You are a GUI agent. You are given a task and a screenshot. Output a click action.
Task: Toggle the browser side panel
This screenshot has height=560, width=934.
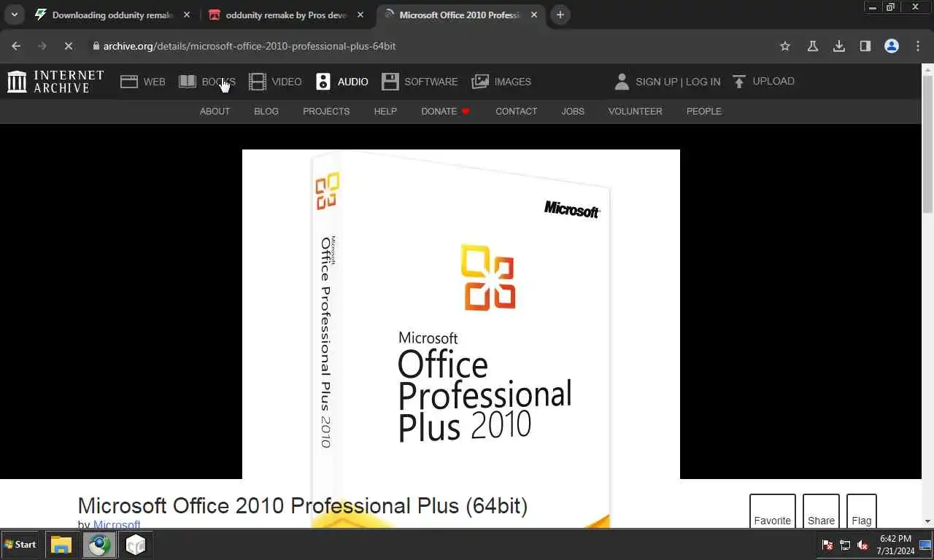(x=865, y=46)
